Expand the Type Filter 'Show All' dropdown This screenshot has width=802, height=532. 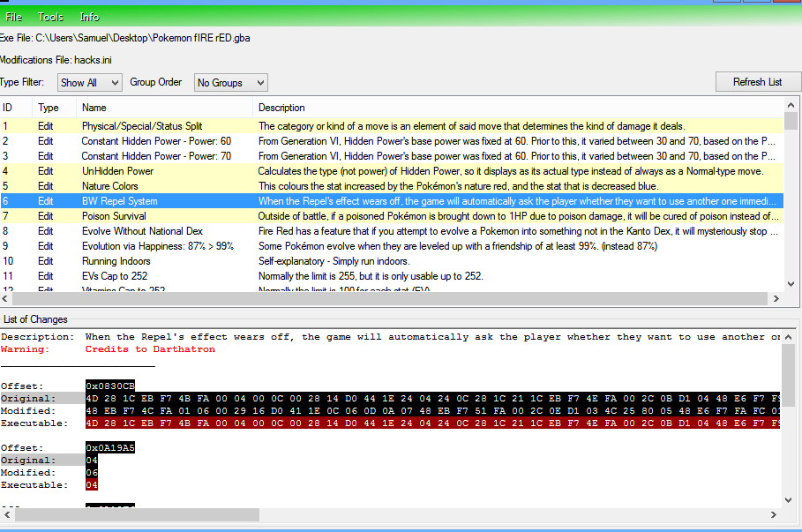tap(89, 83)
